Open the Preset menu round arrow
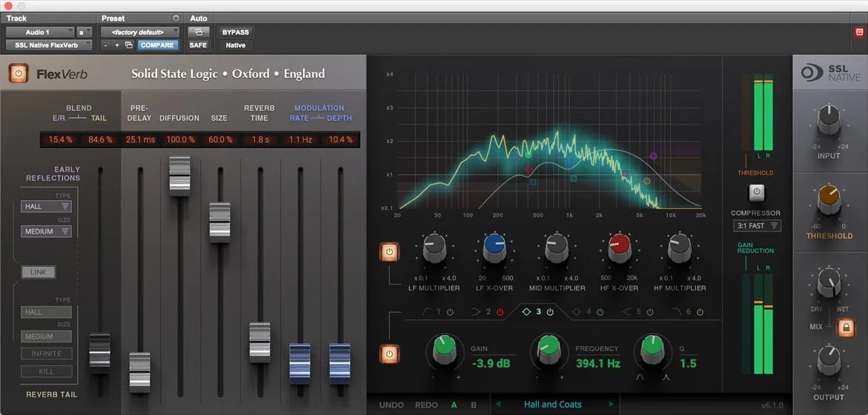Viewport: 868px width, 415px height. [176, 19]
